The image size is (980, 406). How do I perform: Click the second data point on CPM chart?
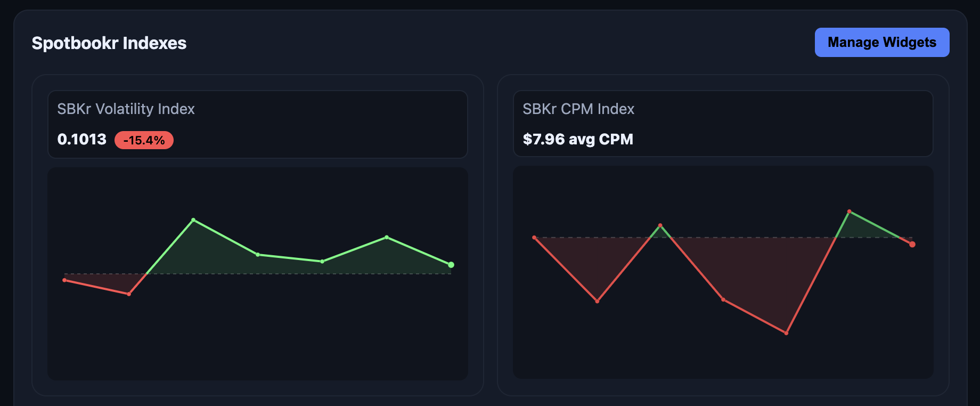pos(597,302)
